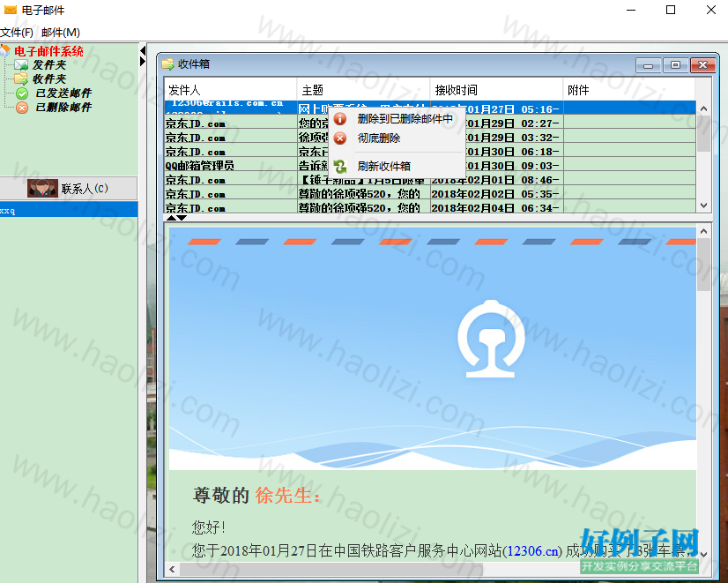728x583 pixels.
Task: Open the 发件夹 folder icon
Action: [x=21, y=64]
